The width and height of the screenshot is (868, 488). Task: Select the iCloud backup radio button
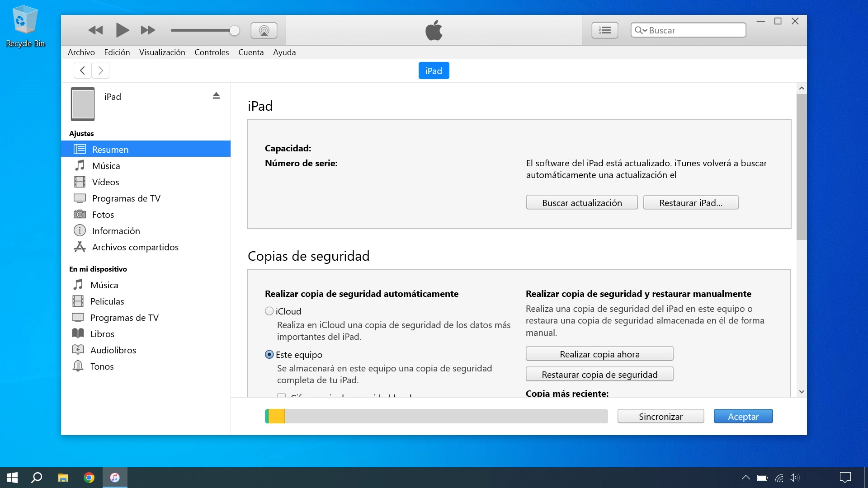(269, 311)
